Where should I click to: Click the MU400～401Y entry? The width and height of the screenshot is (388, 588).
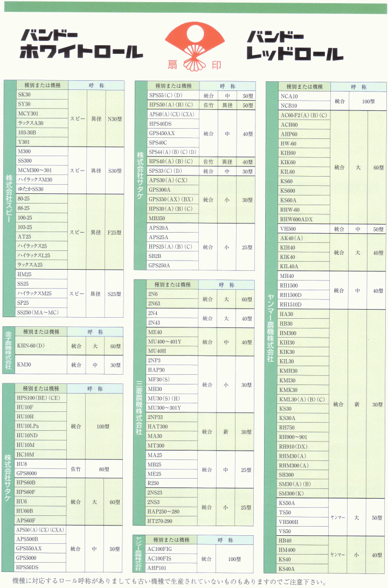172,341
